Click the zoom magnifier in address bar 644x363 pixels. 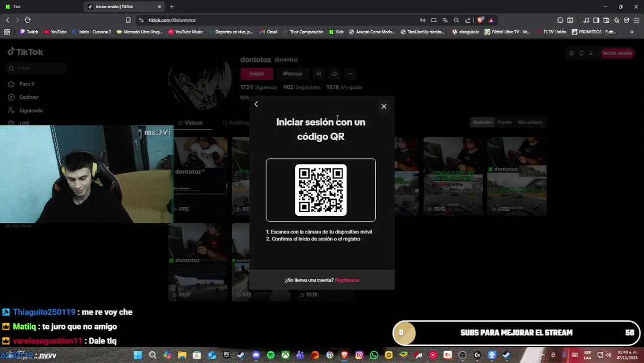(x=457, y=20)
